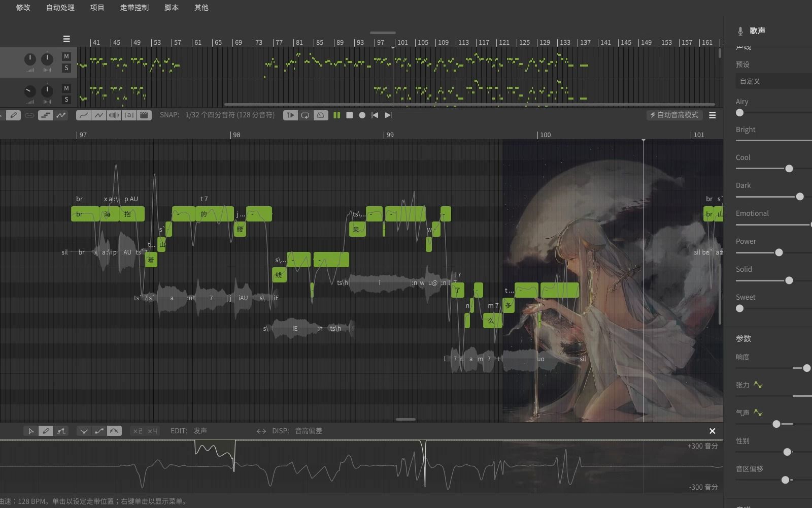Screen dimensions: 812x508
Task: Click measure 99 in piano roll ruler
Action: coord(390,135)
